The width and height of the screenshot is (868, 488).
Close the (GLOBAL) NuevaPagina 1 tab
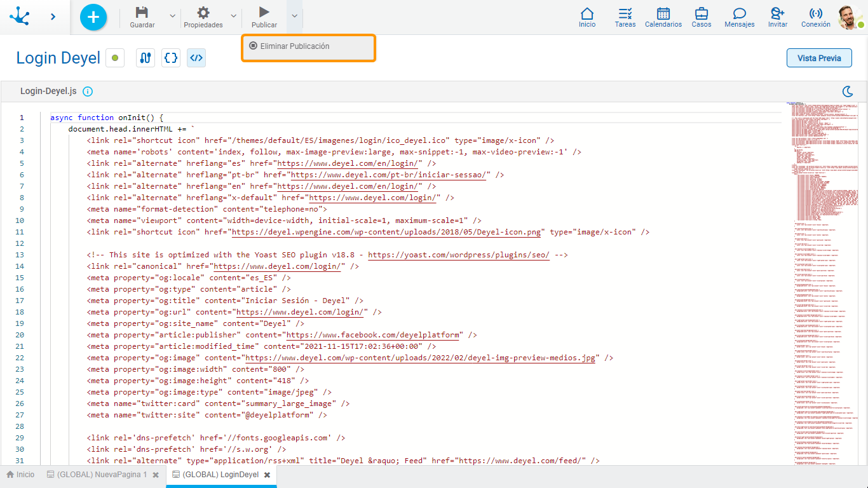point(156,475)
